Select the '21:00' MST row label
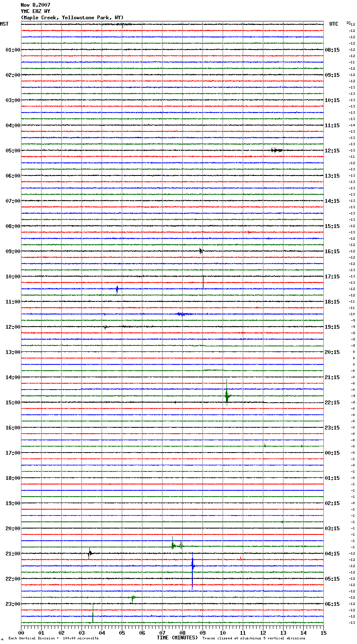 13,554
